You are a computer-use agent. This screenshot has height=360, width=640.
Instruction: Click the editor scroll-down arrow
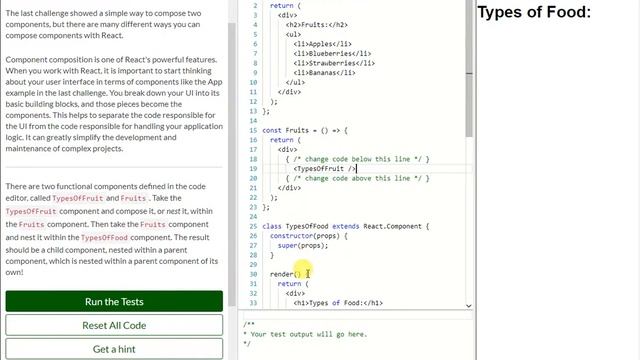(469, 305)
